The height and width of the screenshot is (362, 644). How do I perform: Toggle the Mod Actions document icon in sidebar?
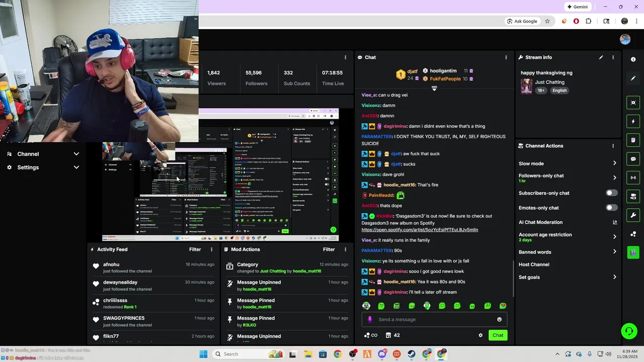point(633,140)
